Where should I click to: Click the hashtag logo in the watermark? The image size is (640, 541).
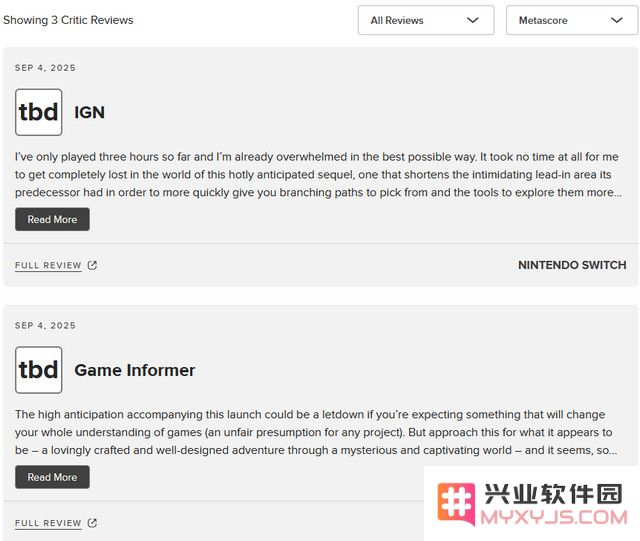coord(457,503)
